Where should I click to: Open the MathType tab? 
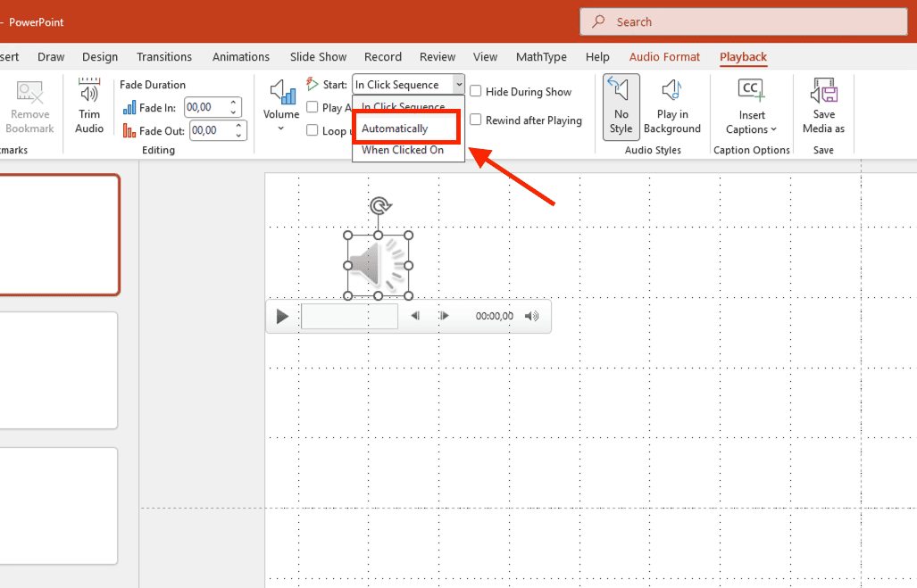point(542,57)
